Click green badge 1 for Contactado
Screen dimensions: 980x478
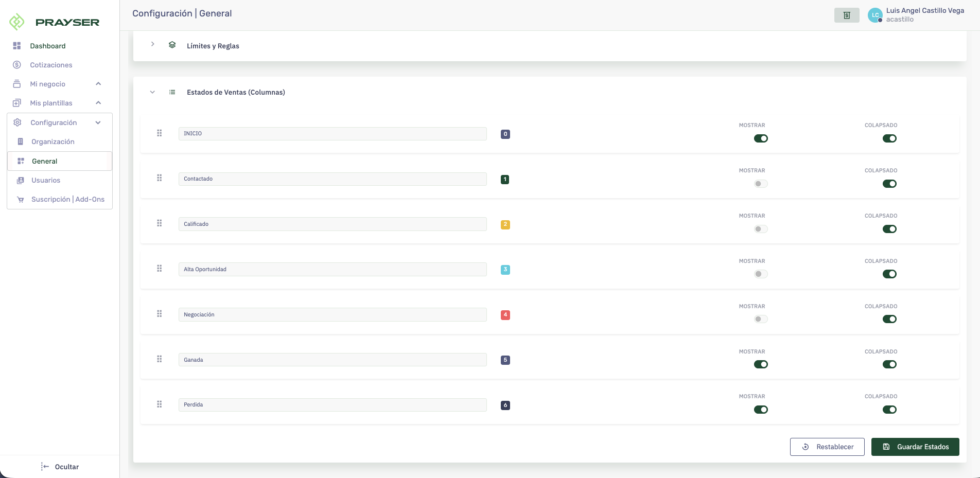pos(505,179)
